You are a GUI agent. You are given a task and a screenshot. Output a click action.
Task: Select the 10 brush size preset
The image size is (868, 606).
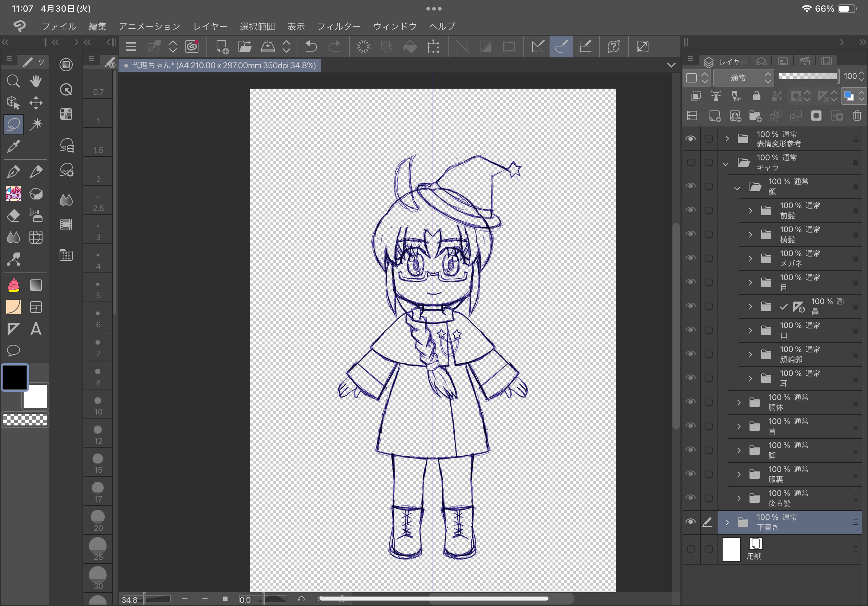(98, 405)
